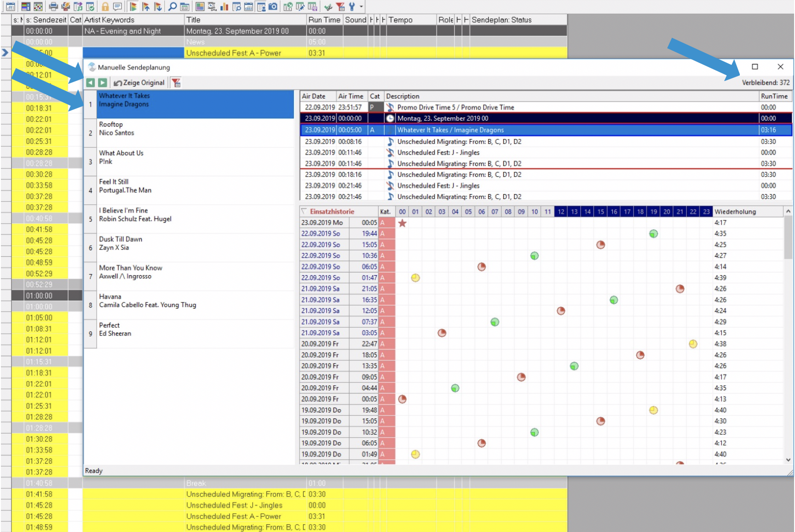
Task: Click the history scrollbar down arrow
Action: [x=788, y=460]
